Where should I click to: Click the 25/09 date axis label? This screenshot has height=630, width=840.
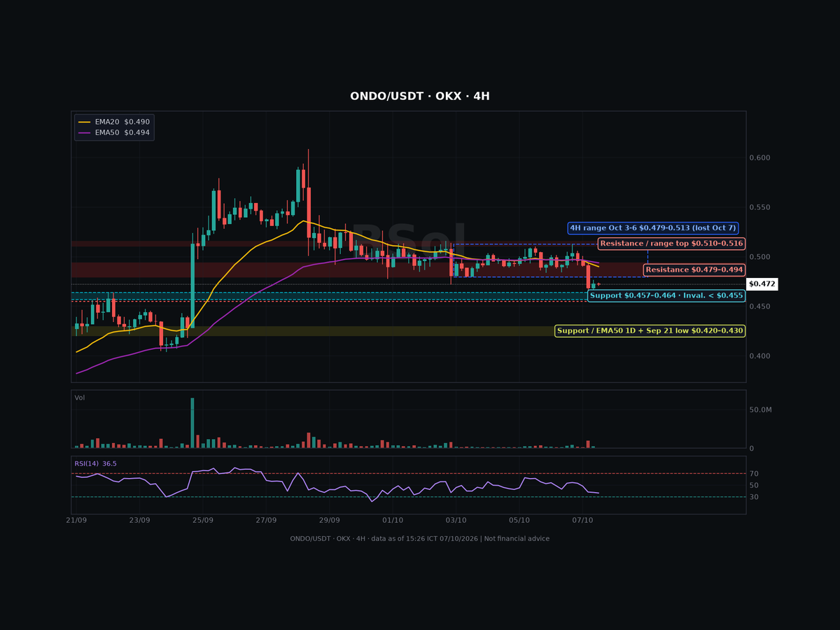(x=203, y=521)
